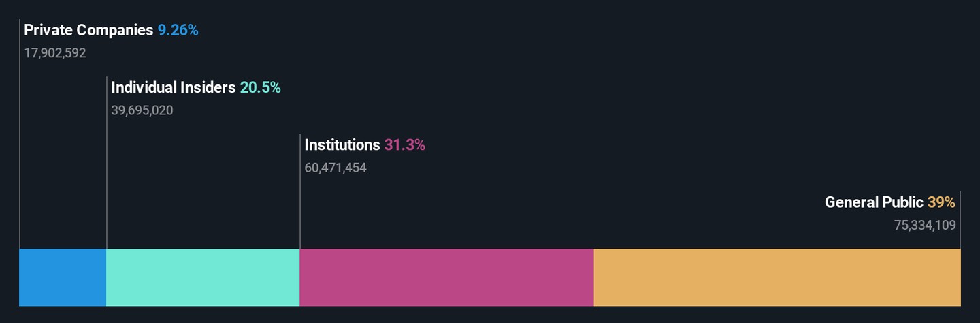Click the vertical leader line for Private Companies

20,134
